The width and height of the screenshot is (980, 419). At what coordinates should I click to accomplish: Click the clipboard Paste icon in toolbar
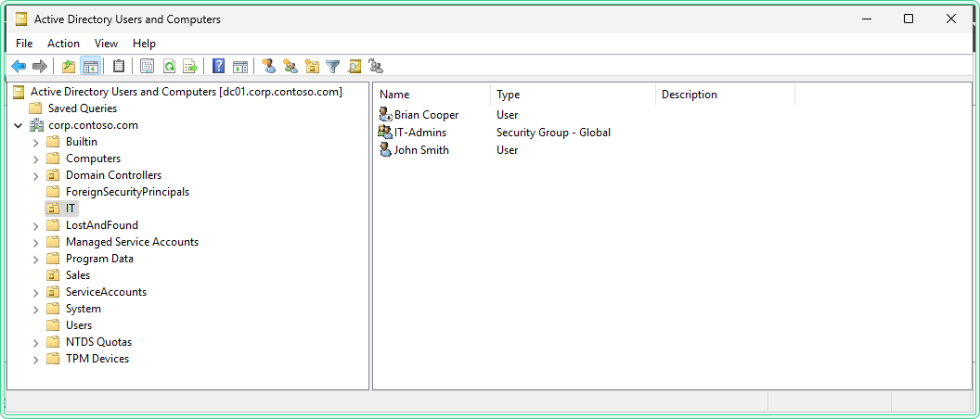[119, 66]
